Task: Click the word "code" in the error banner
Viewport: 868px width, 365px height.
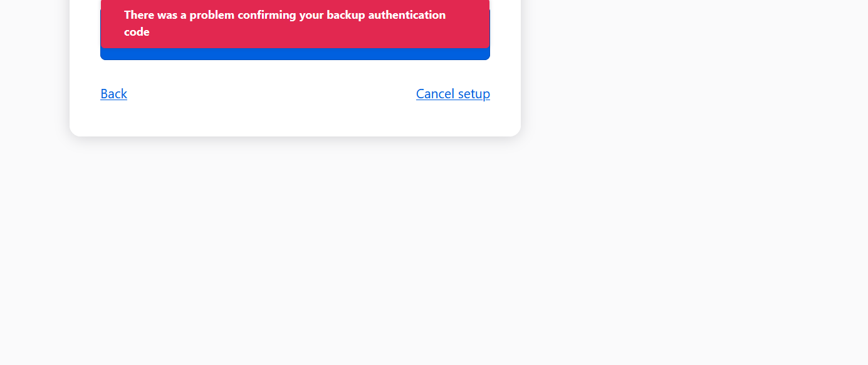Action: click(x=137, y=32)
